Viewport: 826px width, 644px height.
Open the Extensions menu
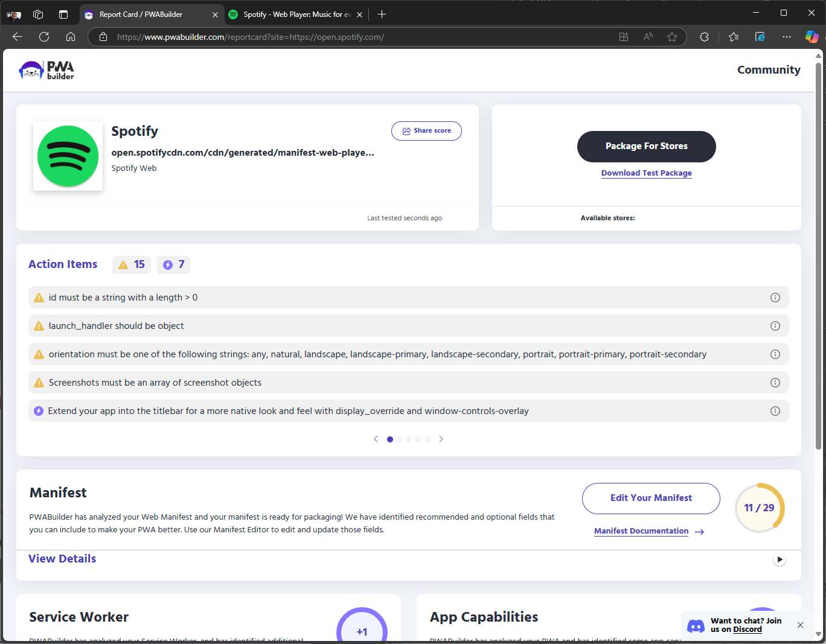(x=704, y=37)
